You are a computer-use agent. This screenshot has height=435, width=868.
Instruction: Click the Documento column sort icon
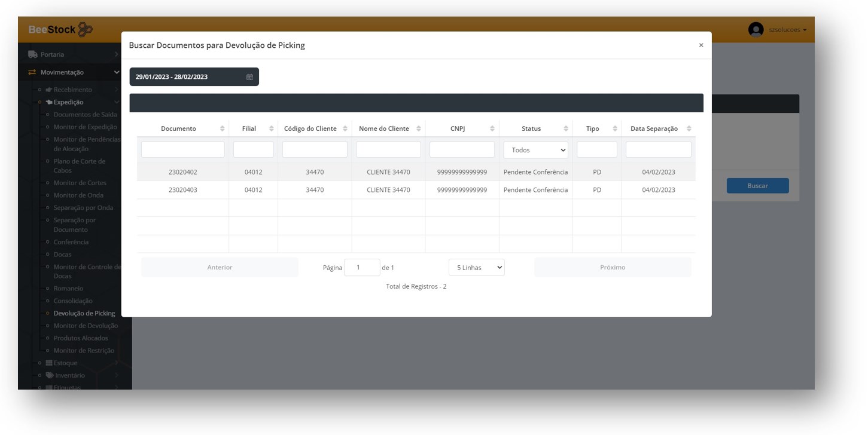pyautogui.click(x=223, y=129)
